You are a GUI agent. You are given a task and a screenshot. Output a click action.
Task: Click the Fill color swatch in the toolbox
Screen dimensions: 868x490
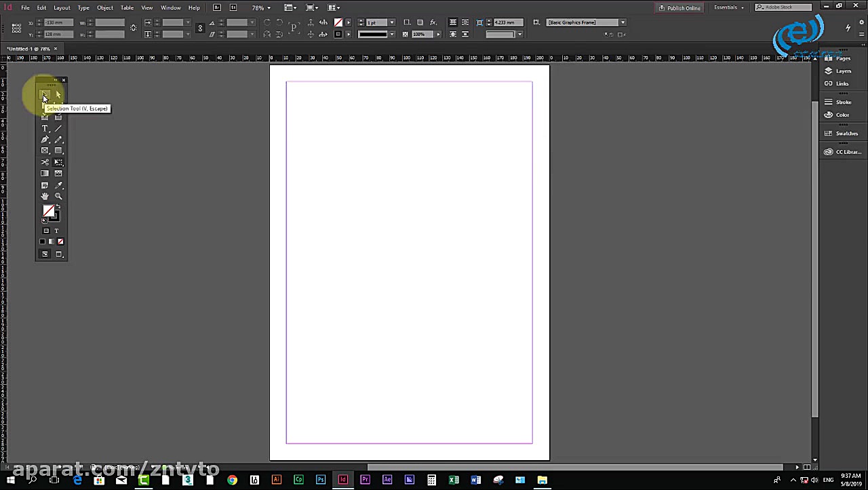pyautogui.click(x=48, y=211)
